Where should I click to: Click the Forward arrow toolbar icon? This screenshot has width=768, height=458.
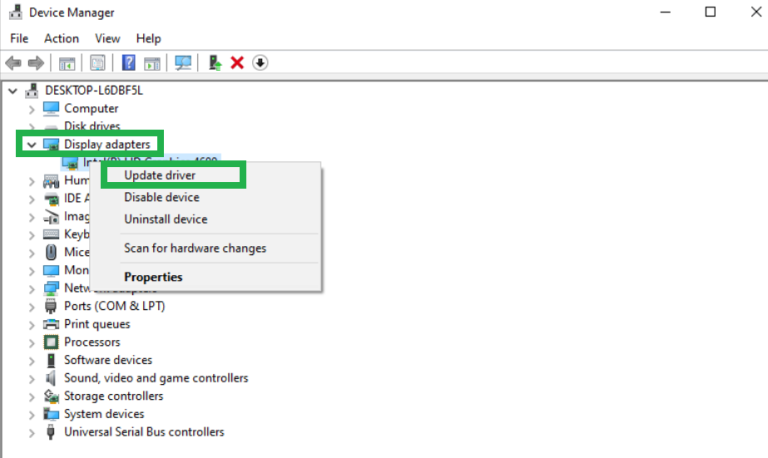[x=36, y=63]
